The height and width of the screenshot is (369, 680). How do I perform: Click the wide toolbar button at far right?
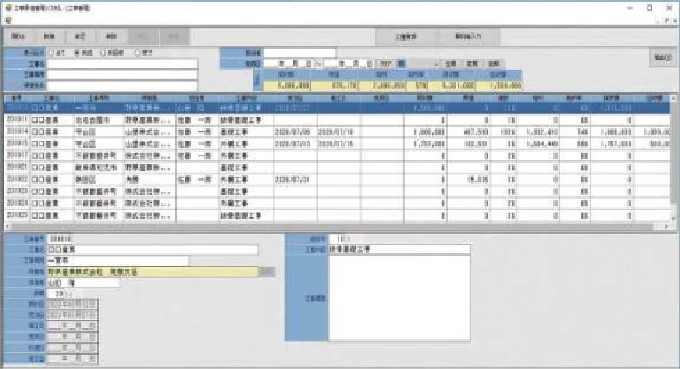click(468, 37)
